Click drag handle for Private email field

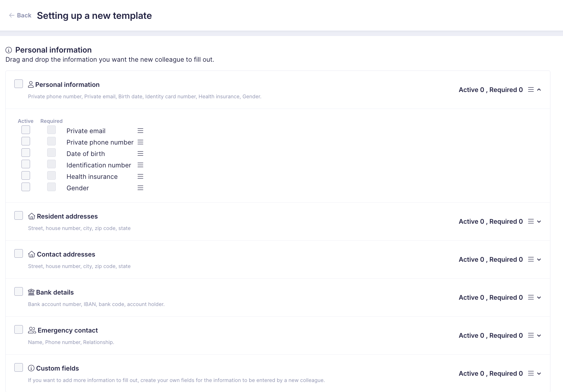[x=140, y=131]
